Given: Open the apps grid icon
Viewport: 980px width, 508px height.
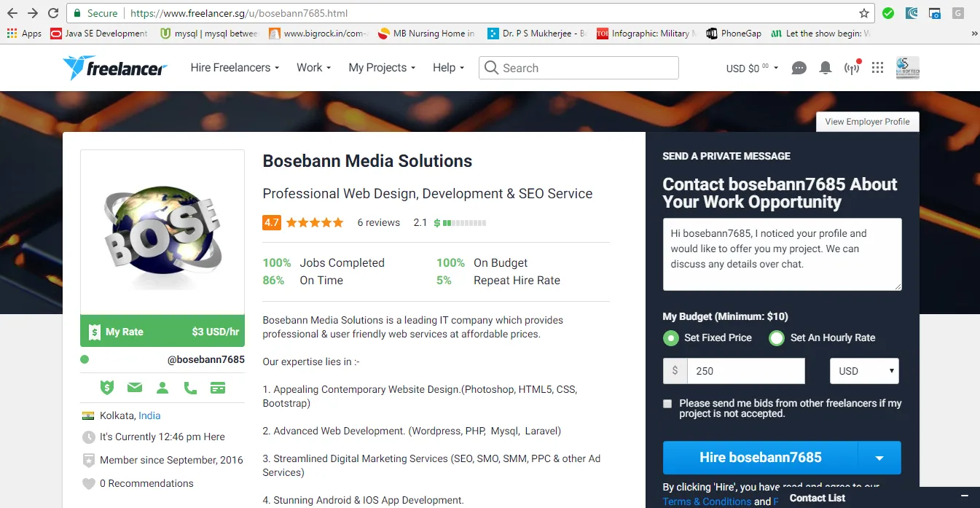Looking at the screenshot, I should (x=877, y=68).
